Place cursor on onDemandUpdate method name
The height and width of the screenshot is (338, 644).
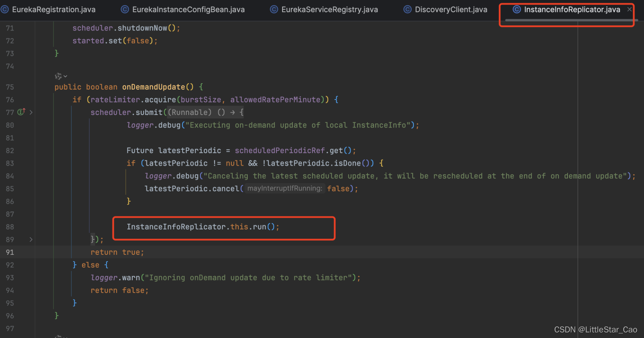pyautogui.click(x=154, y=87)
